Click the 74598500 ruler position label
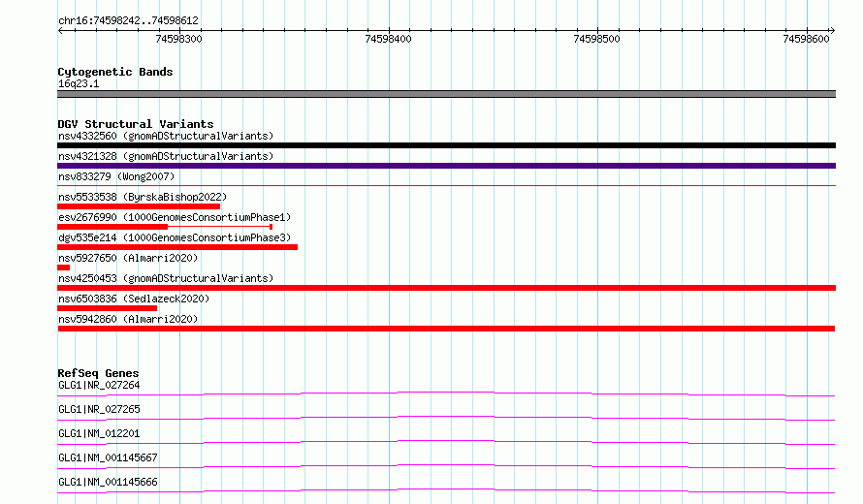The image size is (863, 504). 596,39
